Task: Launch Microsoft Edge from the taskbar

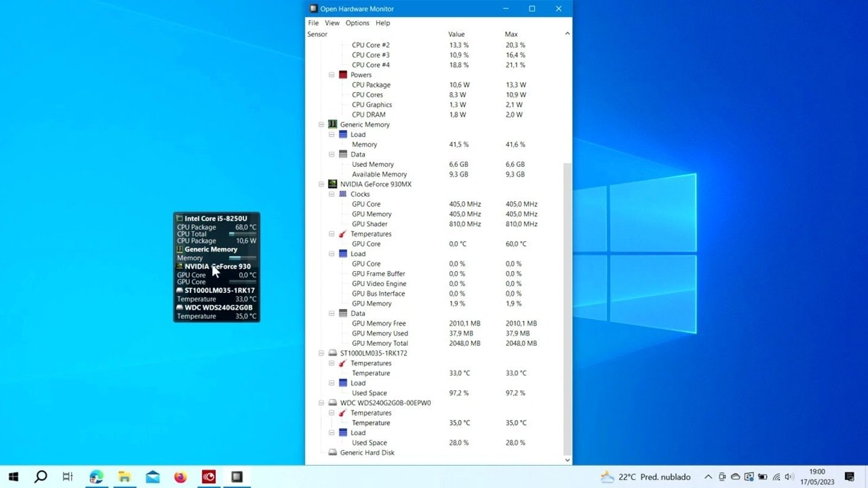Action: pyautogui.click(x=96, y=477)
